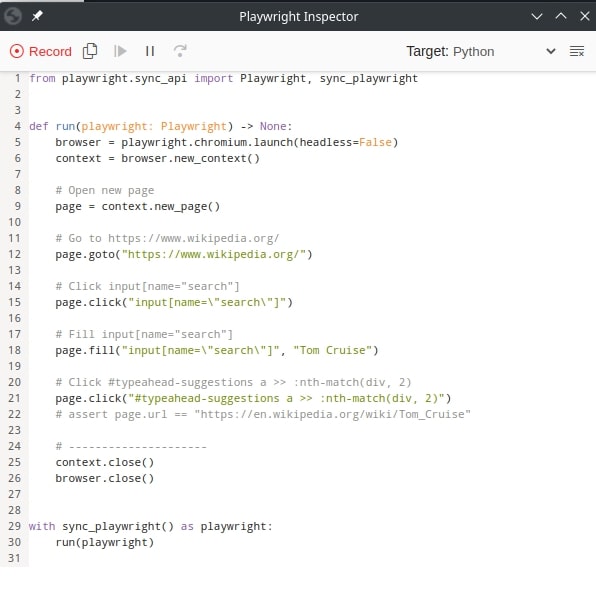Viewport: 596px width, 616px height.
Task: Toggle the Record button
Action: click(x=40, y=51)
